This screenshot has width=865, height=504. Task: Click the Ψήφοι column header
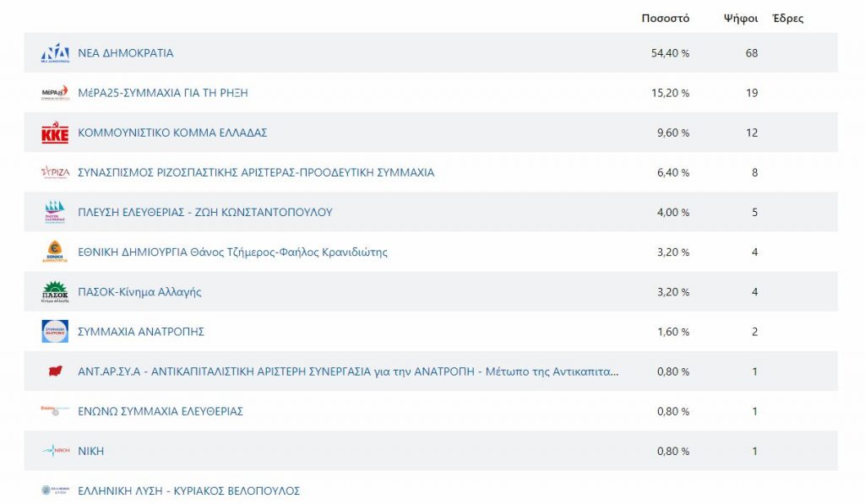pyautogui.click(x=741, y=19)
